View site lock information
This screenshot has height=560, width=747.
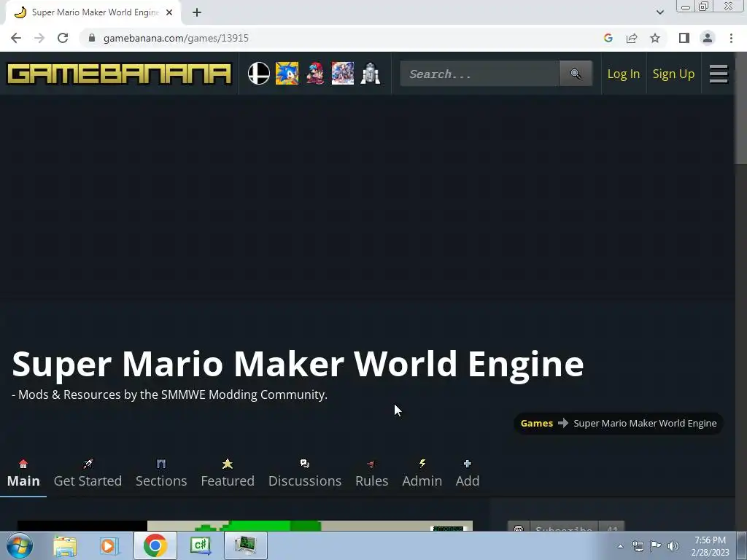pos(92,38)
